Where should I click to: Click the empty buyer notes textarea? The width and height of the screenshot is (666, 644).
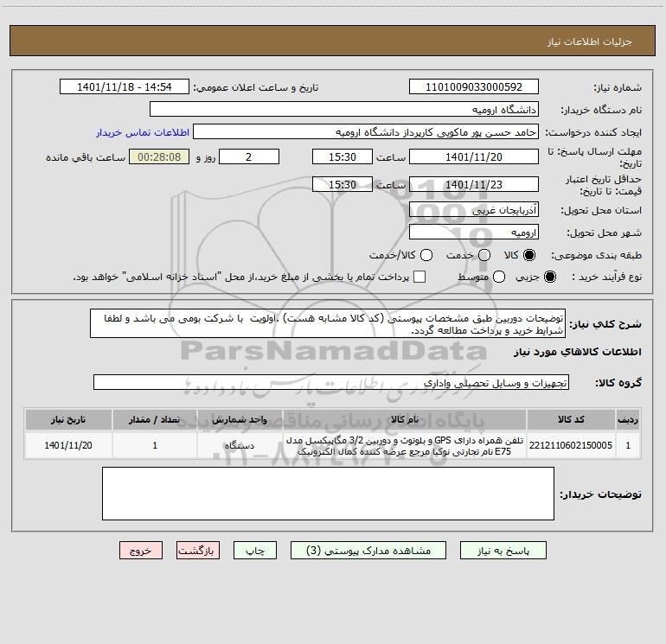tap(328, 494)
